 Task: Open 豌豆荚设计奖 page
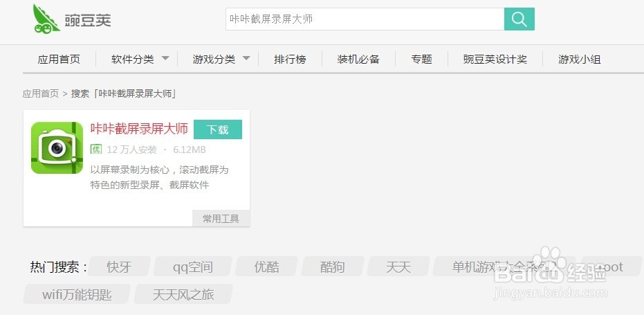pyautogui.click(x=495, y=60)
